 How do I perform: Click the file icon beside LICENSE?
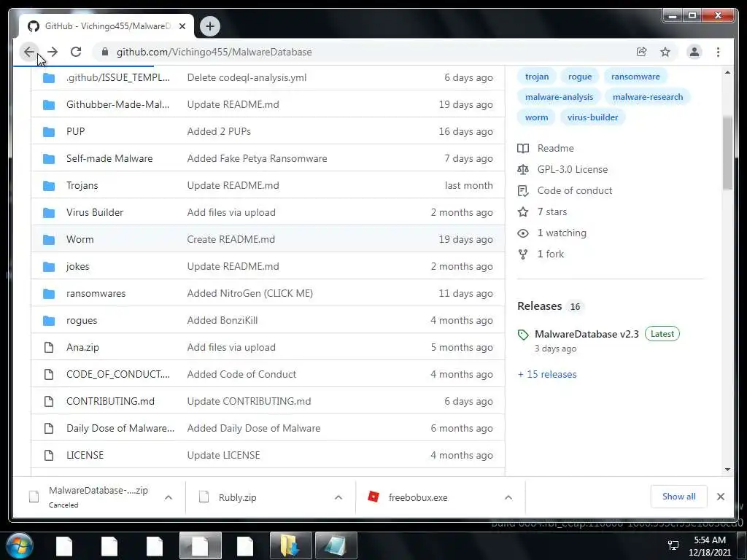coord(49,455)
